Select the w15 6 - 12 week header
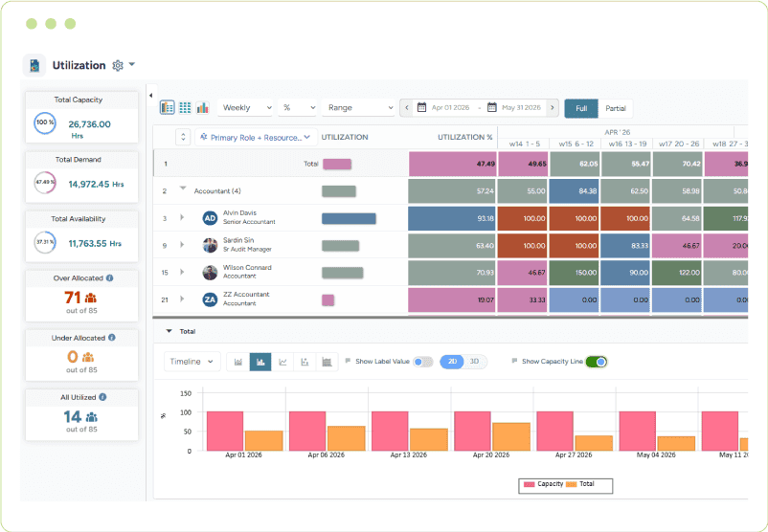The height and width of the screenshot is (532, 768). pyautogui.click(x=576, y=144)
